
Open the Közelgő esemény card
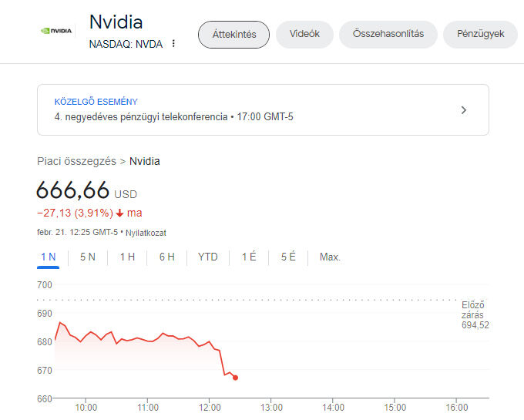pos(263,110)
